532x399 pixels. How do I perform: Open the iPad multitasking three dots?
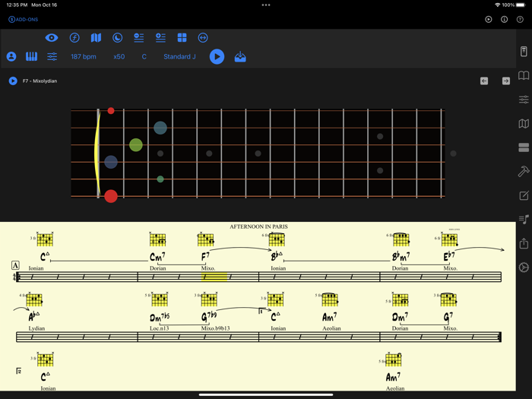(266, 5)
